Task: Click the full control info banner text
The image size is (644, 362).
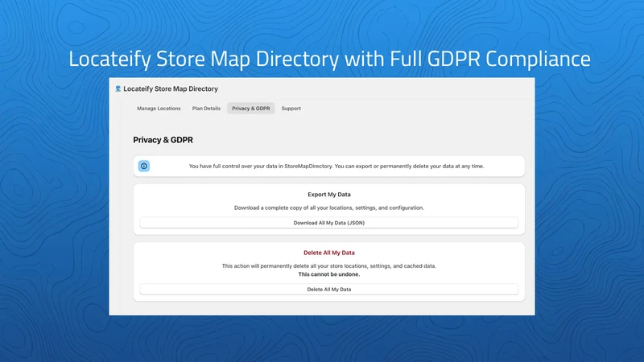Action: point(336,167)
